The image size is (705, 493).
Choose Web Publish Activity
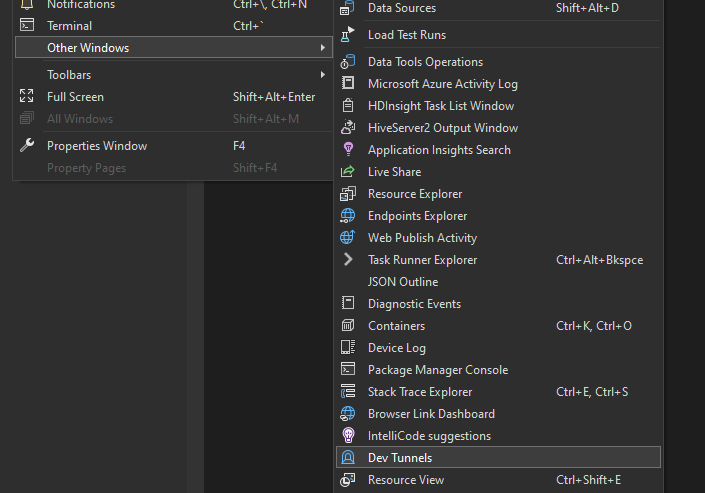422,238
